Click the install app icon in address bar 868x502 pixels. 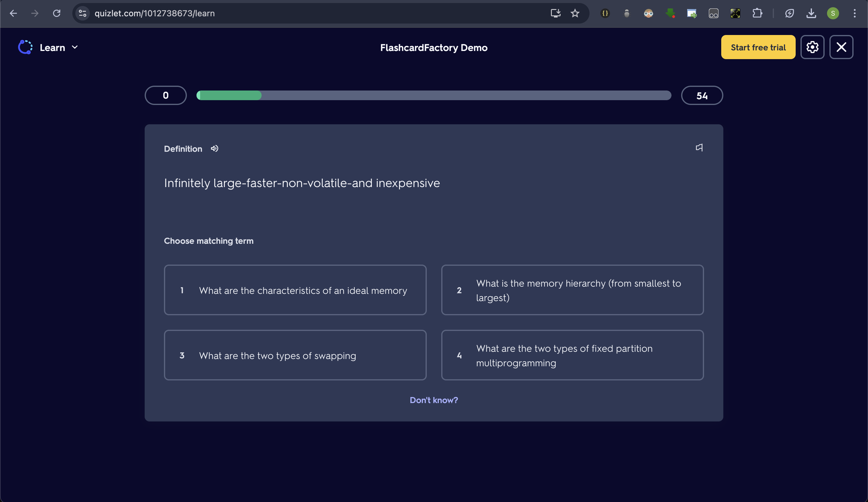pos(555,14)
